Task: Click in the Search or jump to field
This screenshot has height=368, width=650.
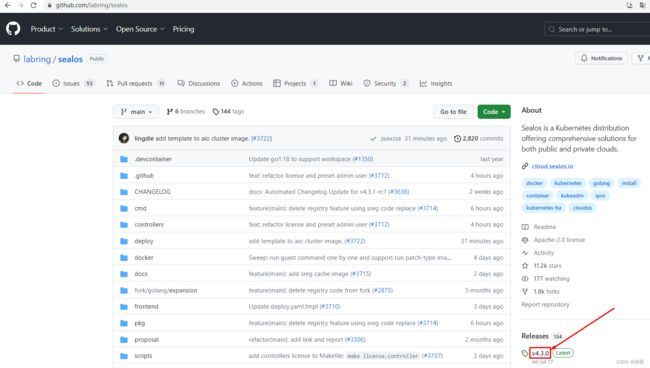Action: coord(597,29)
